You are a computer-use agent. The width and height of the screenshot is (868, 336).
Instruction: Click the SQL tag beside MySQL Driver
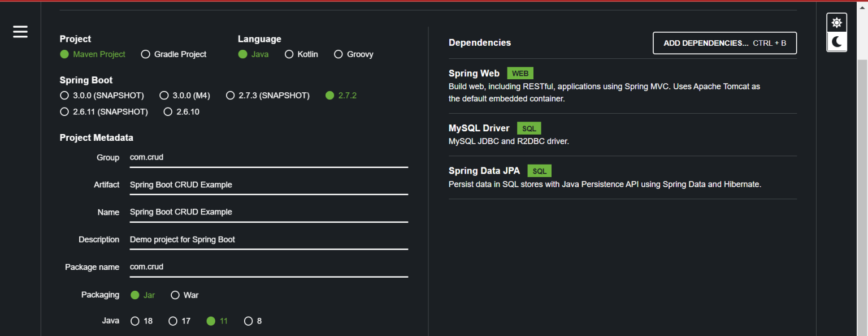(x=529, y=128)
